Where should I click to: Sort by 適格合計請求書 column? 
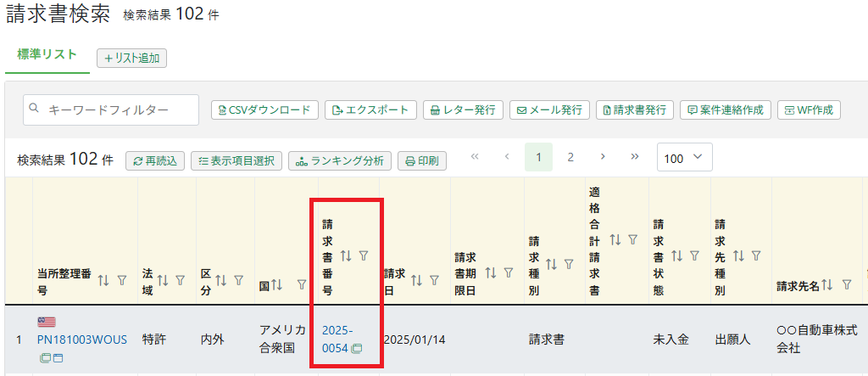pos(615,239)
